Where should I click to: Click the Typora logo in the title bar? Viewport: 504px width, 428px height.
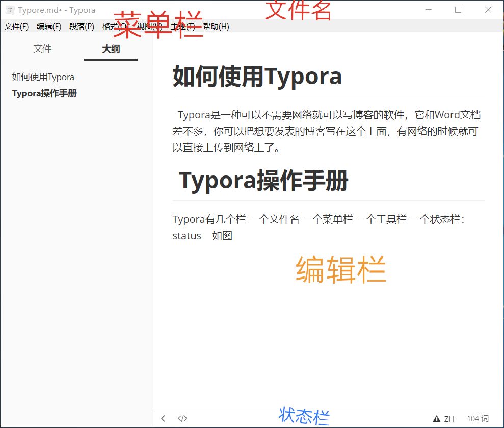(11, 10)
